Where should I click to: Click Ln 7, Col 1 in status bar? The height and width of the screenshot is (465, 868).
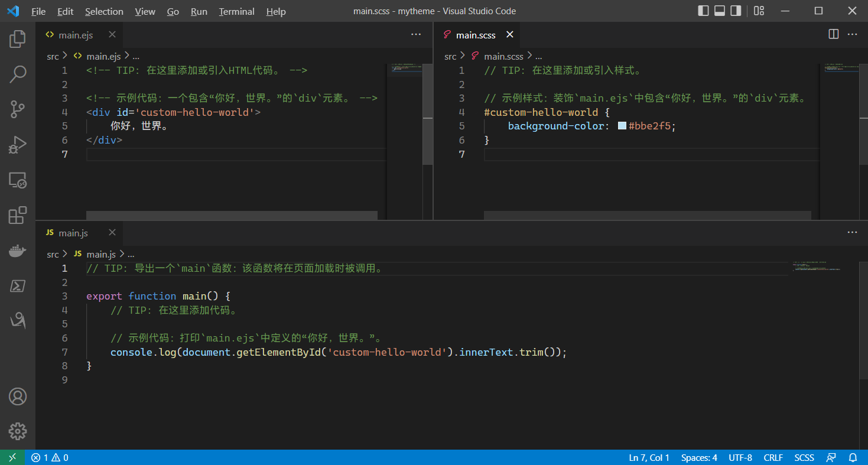pos(649,457)
